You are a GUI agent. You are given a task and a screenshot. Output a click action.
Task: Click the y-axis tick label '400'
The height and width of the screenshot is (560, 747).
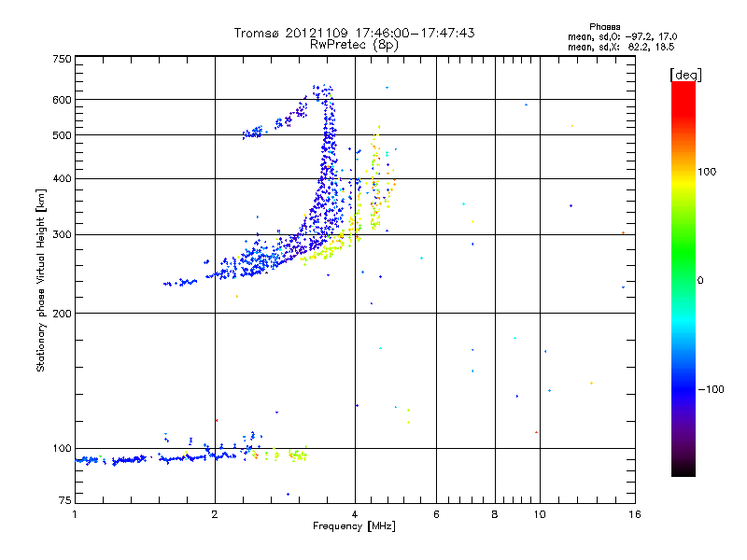click(x=62, y=179)
